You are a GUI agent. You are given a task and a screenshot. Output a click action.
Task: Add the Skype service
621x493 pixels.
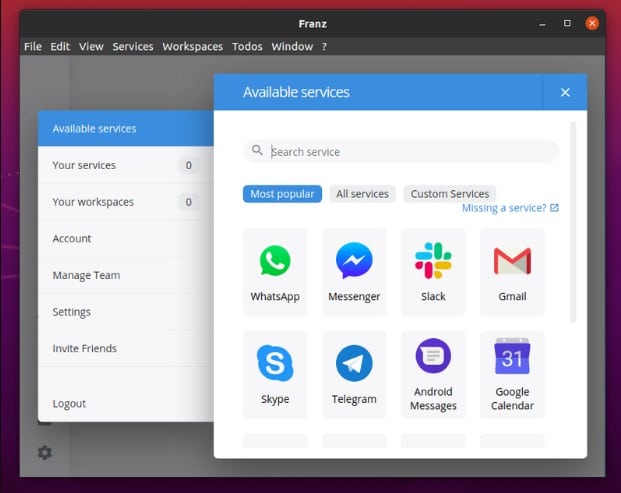(275, 375)
